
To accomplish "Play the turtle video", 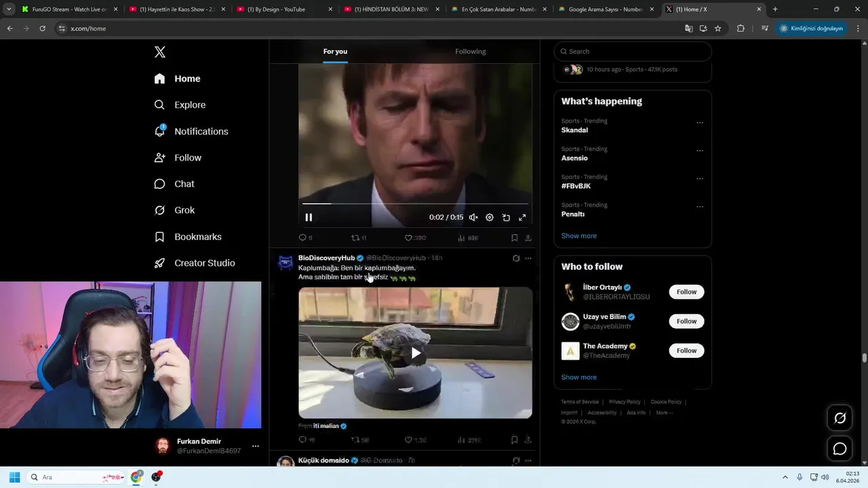I will tap(416, 352).
